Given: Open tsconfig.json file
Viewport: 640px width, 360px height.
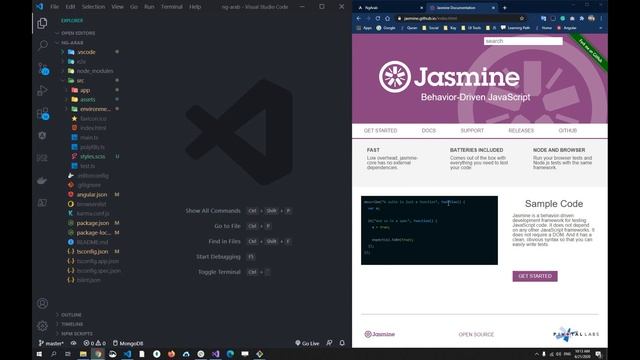Looking at the screenshot, I should point(92,251).
